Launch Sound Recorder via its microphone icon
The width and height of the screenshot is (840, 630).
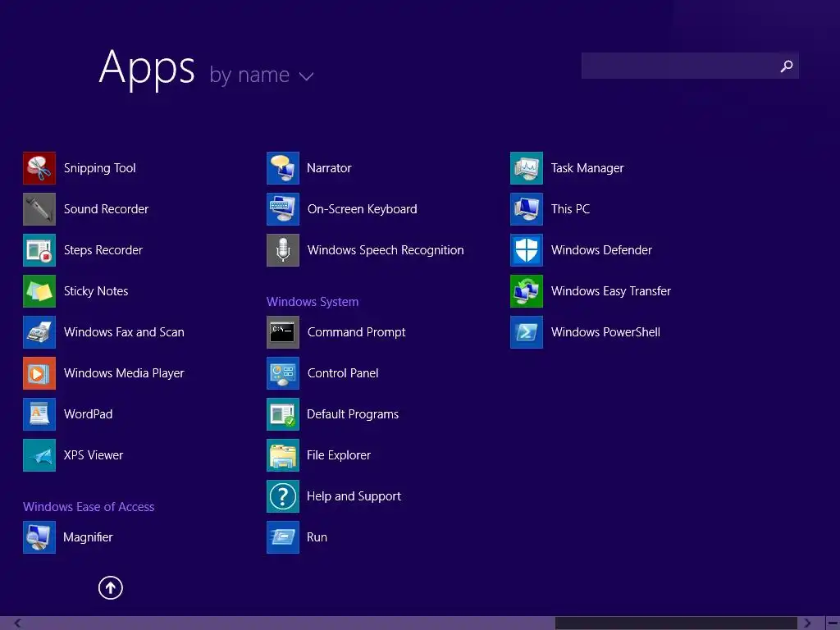pos(39,209)
